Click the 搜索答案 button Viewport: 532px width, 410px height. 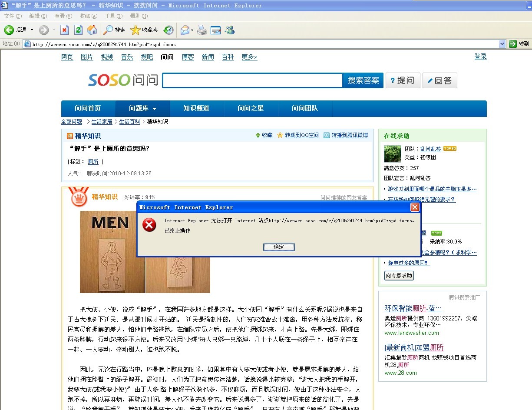point(363,80)
